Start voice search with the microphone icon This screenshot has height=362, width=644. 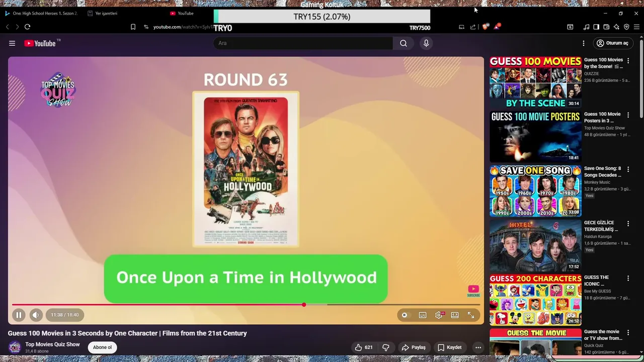click(426, 43)
